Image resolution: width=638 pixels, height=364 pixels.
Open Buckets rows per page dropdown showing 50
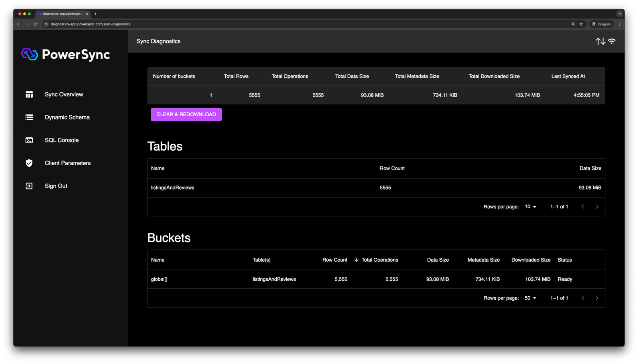(x=530, y=298)
